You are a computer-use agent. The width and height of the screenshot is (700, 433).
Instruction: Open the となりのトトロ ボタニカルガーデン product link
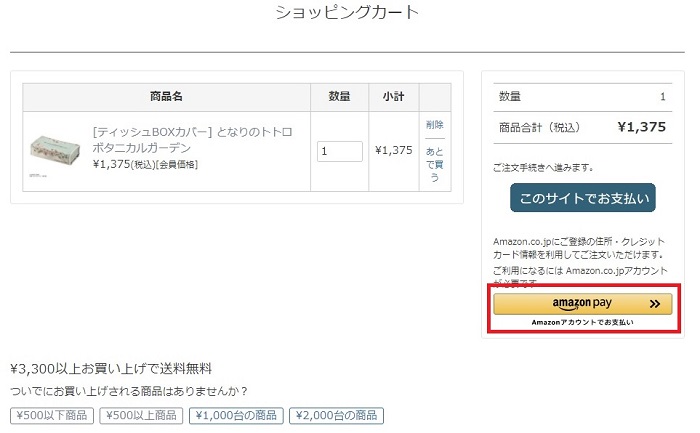point(192,139)
